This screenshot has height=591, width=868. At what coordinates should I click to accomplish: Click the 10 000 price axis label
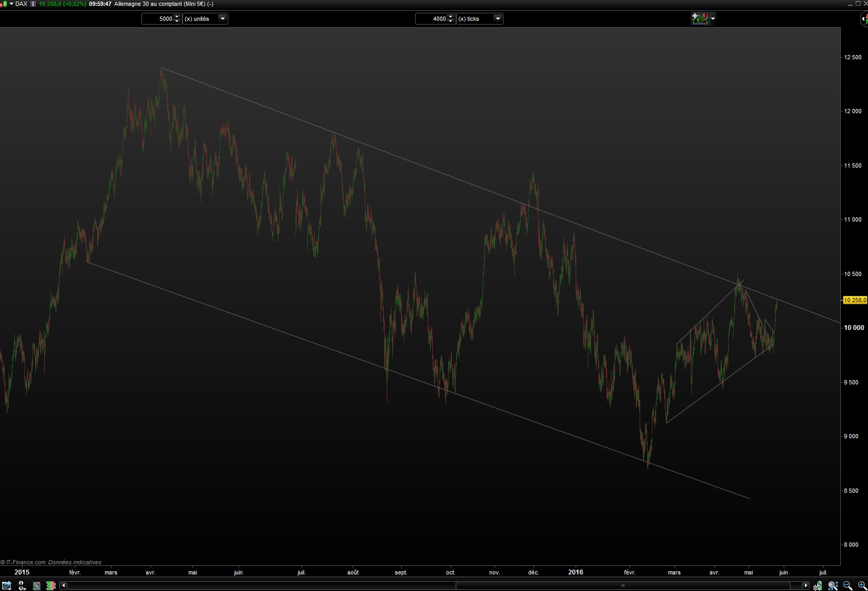coord(854,328)
